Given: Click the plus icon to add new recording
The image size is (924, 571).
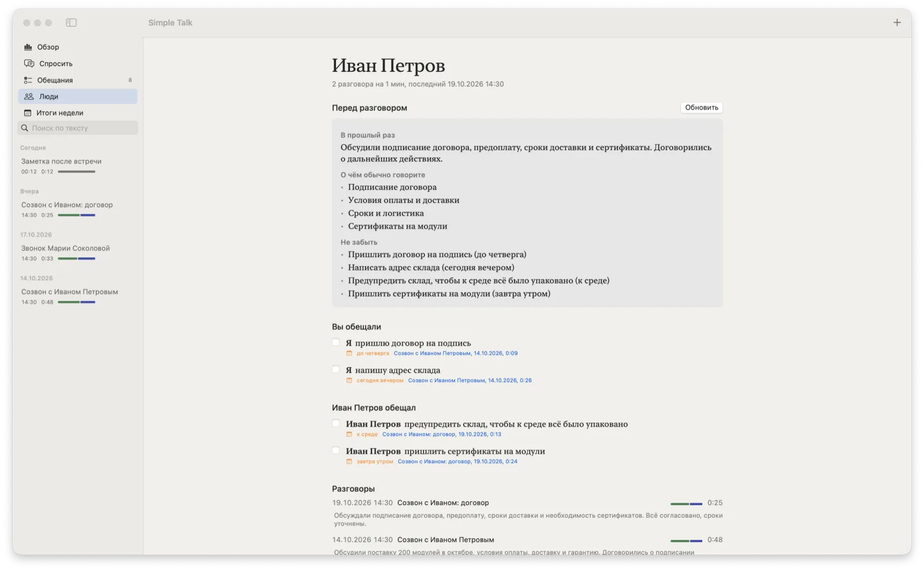Looking at the screenshot, I should pyautogui.click(x=897, y=23).
